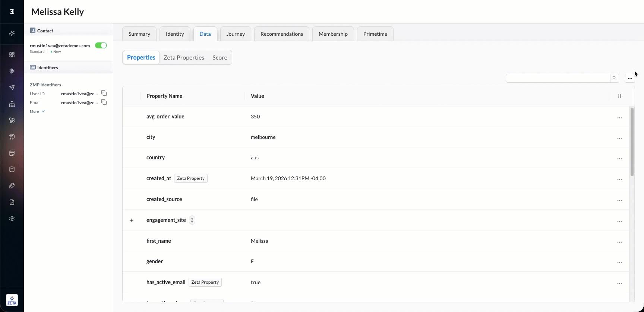This screenshot has height=312, width=644.
Task: Expand the More identifiers list
Action: (x=37, y=111)
